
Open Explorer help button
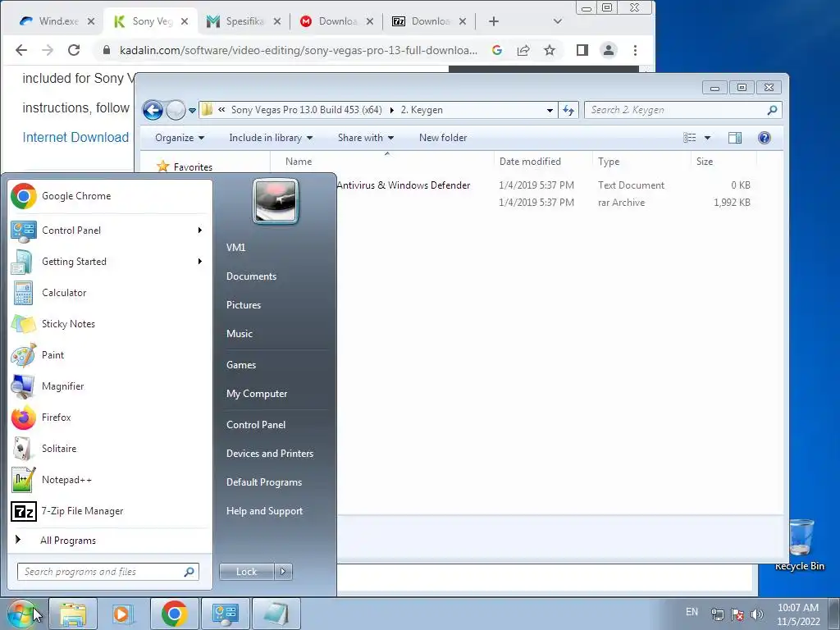(x=765, y=138)
